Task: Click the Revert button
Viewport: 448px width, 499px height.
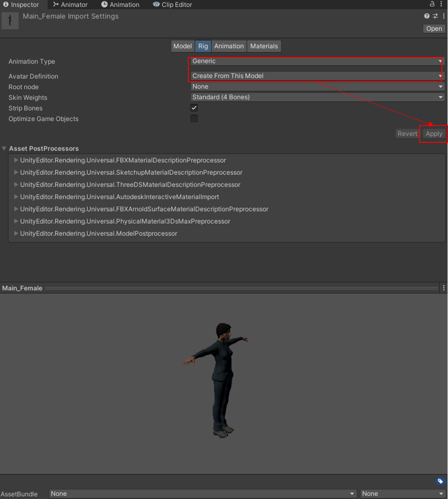Action: 407,134
